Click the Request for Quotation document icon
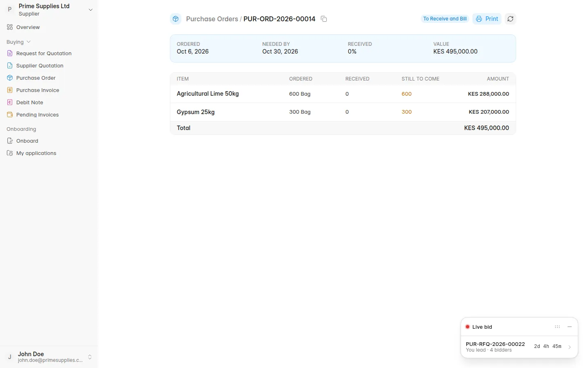 (10, 53)
